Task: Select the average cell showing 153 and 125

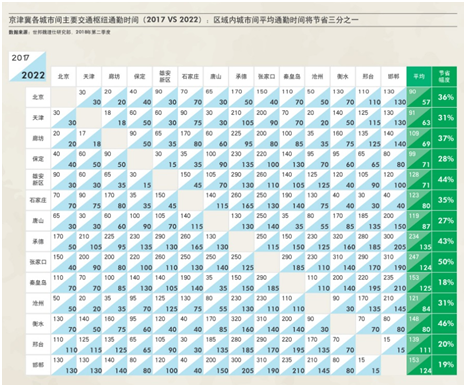Action: (x=419, y=283)
